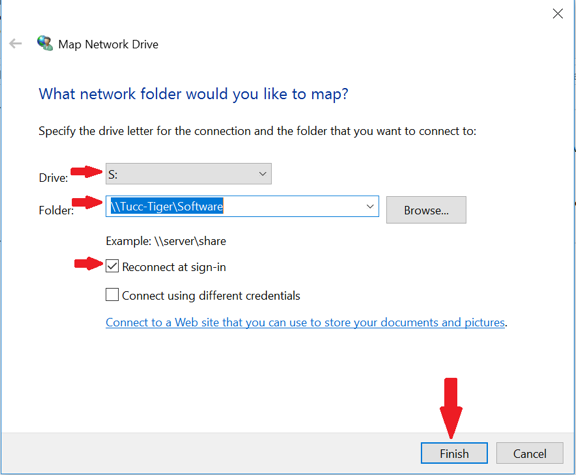
Task: Click the Map Network Drive globe icon
Action: click(x=45, y=43)
